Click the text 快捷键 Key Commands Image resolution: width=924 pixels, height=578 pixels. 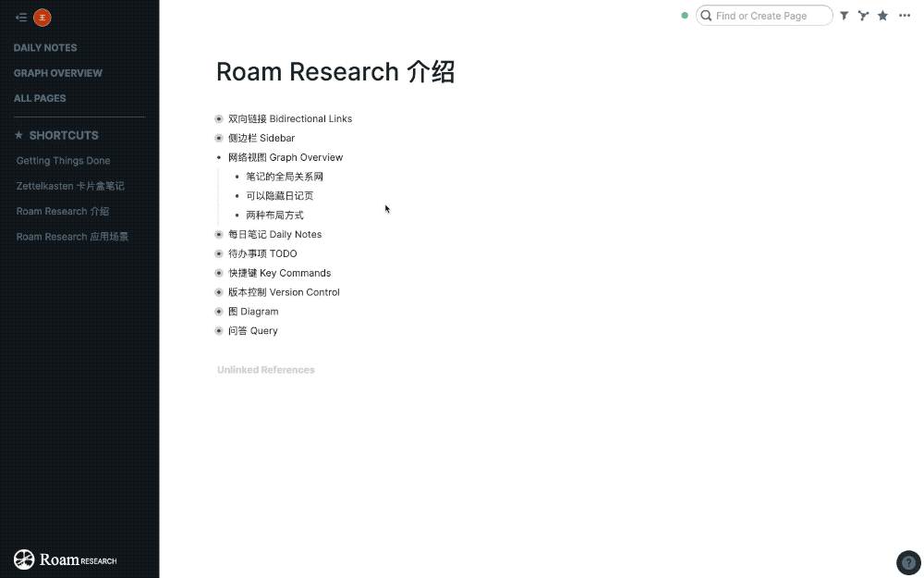point(279,273)
